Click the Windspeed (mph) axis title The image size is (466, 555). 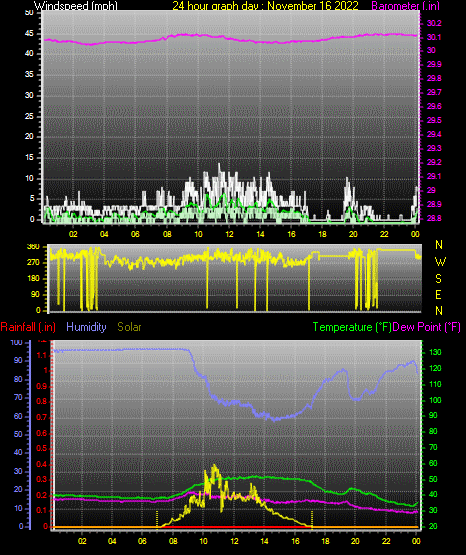(x=76, y=5)
